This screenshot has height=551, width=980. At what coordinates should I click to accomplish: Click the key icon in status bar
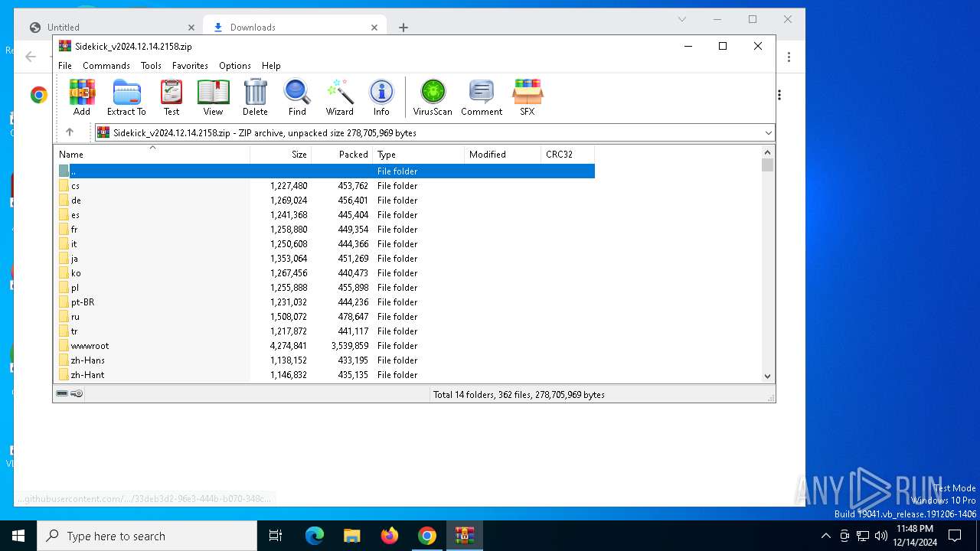click(x=77, y=393)
